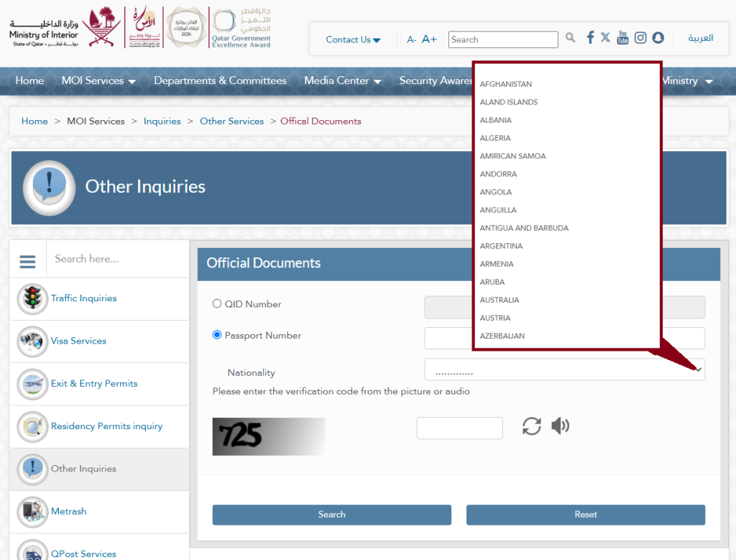Image resolution: width=736 pixels, height=560 pixels.
Task: Play the audio verification code
Action: pyautogui.click(x=560, y=426)
